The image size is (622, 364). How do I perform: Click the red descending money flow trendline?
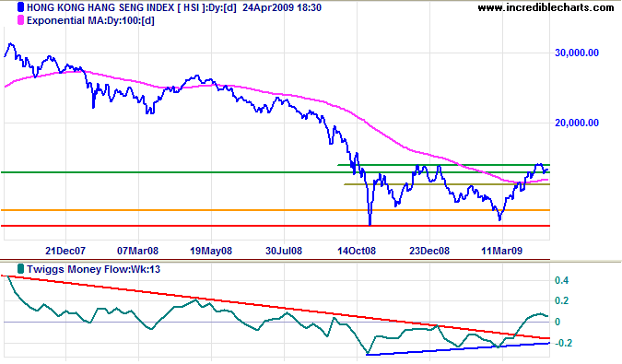(276, 307)
